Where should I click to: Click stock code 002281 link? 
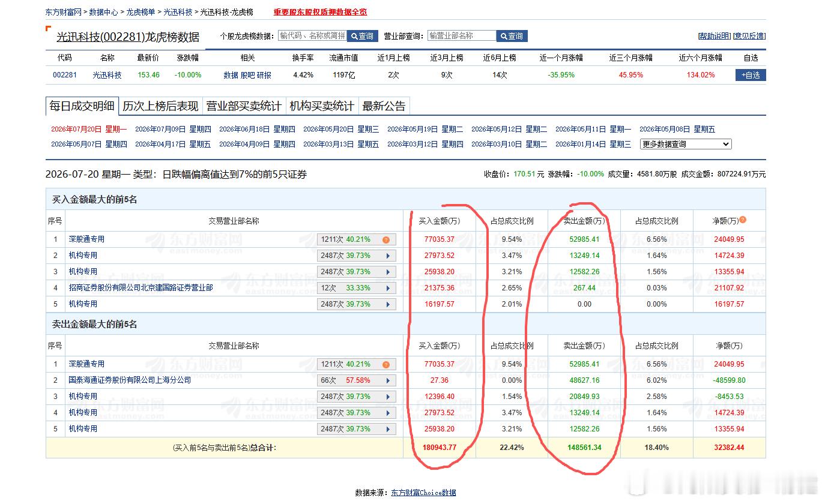(x=65, y=75)
